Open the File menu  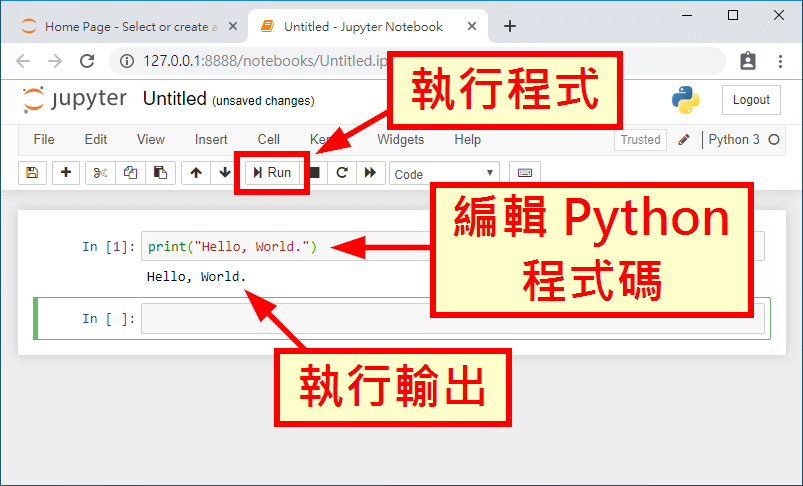pos(44,139)
